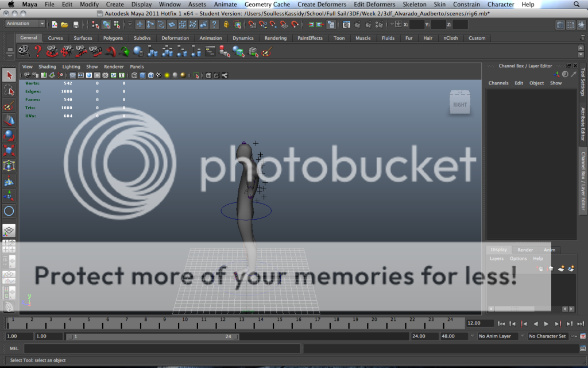Click the Lasso select tool
Viewport: 588px width, 368px height.
(9, 91)
